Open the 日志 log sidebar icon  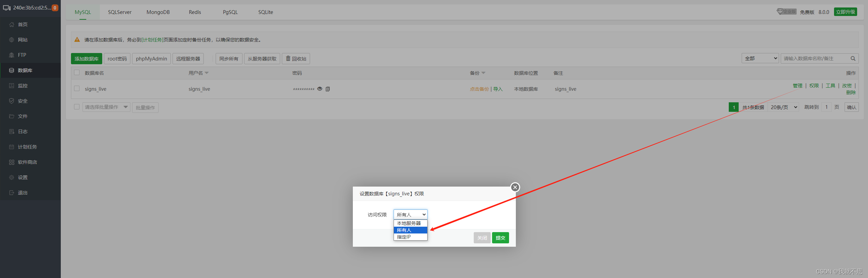(12, 132)
